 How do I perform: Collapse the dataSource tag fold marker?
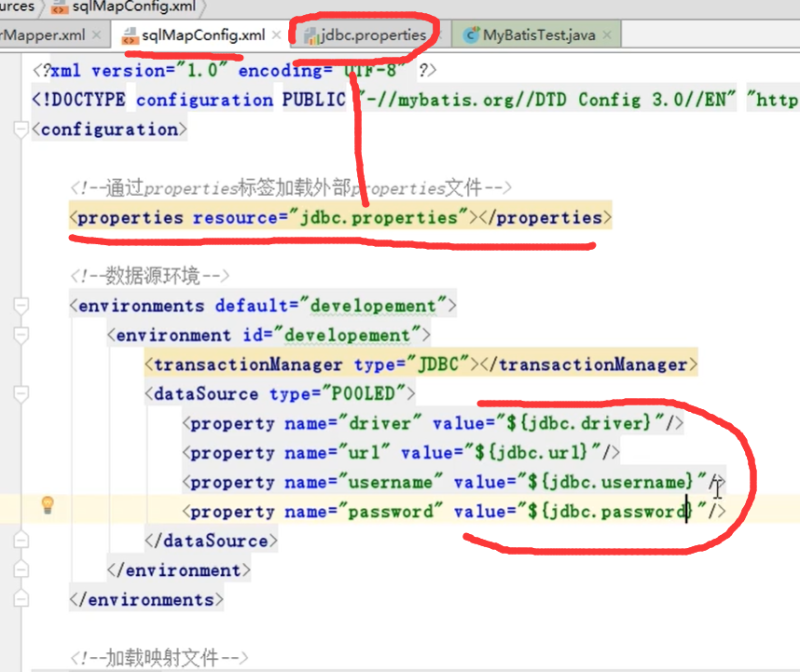point(21,393)
